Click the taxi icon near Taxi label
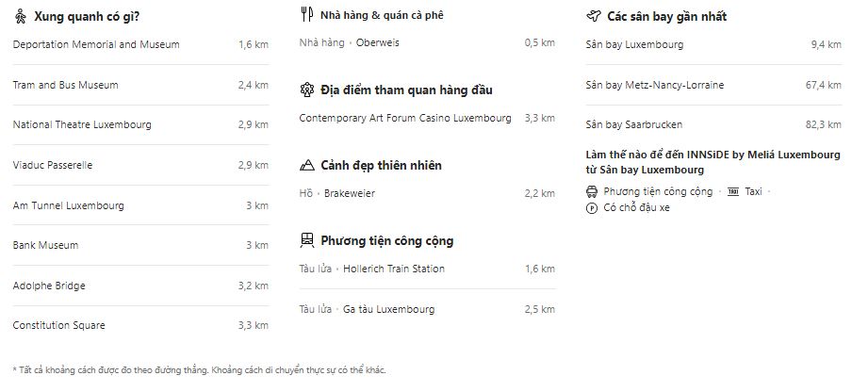 733,191
